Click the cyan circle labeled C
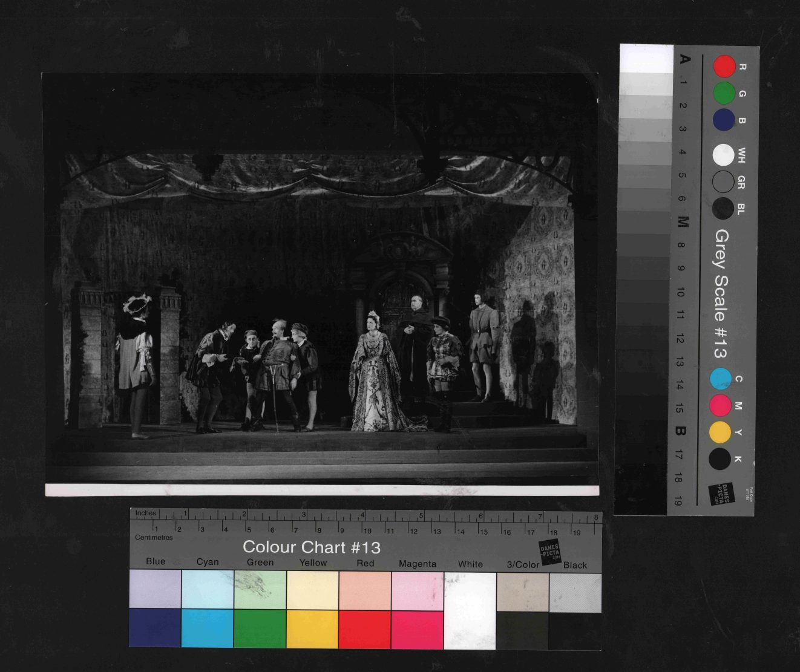800x672 pixels. tap(720, 379)
